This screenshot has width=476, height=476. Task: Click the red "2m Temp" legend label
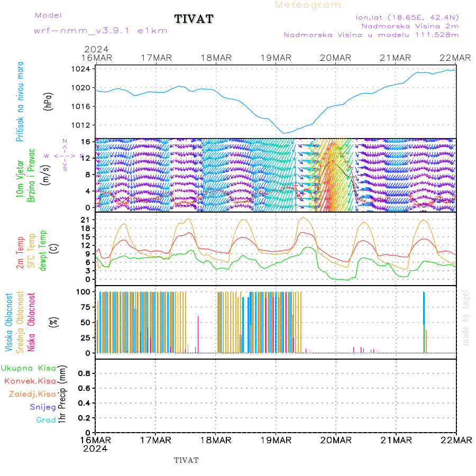click(20, 253)
